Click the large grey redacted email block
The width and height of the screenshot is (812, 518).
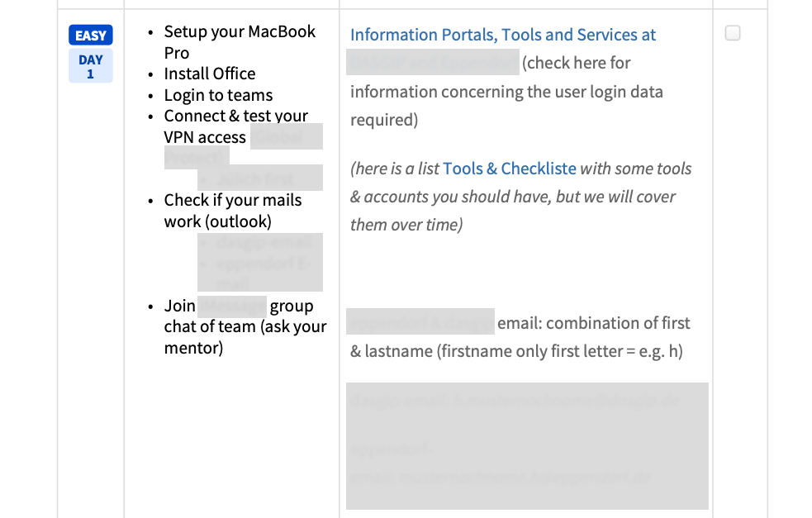pos(527,445)
